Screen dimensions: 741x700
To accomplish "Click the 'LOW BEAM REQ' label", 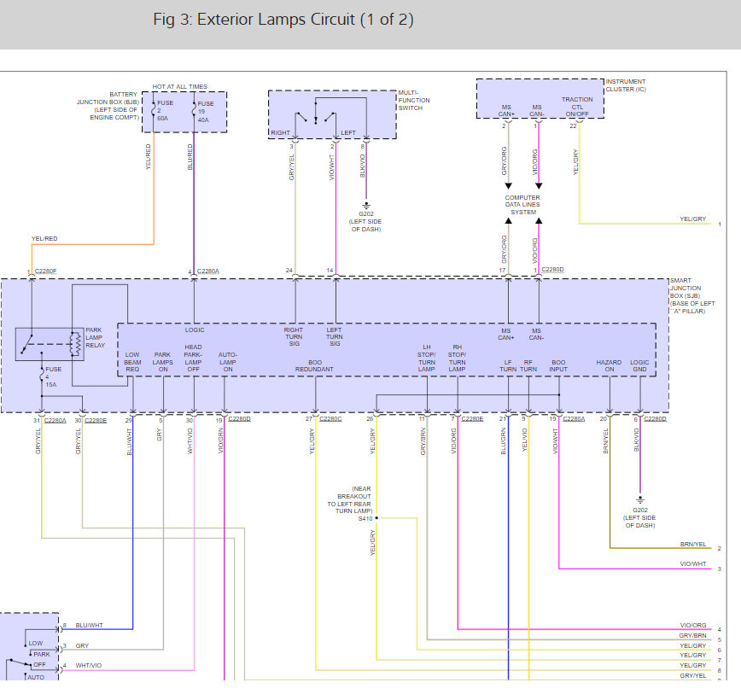I will pyautogui.click(x=132, y=362).
